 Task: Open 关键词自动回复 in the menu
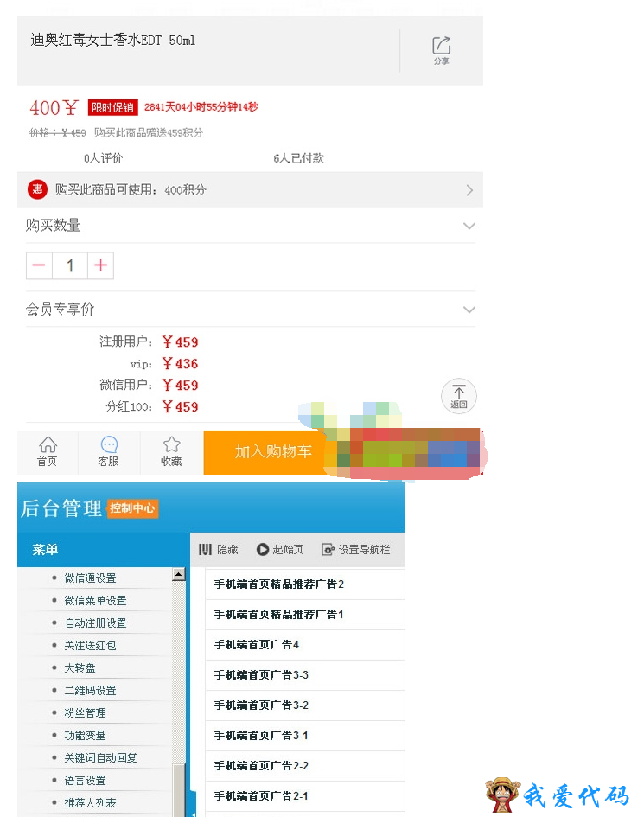coord(100,757)
